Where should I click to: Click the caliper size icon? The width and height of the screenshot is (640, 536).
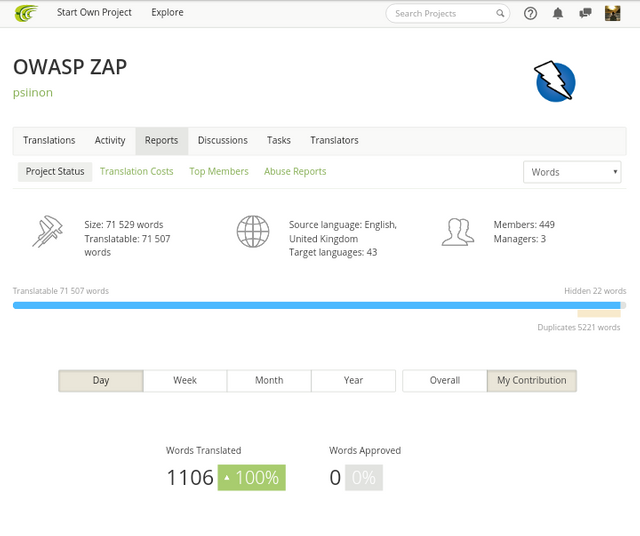[48, 231]
